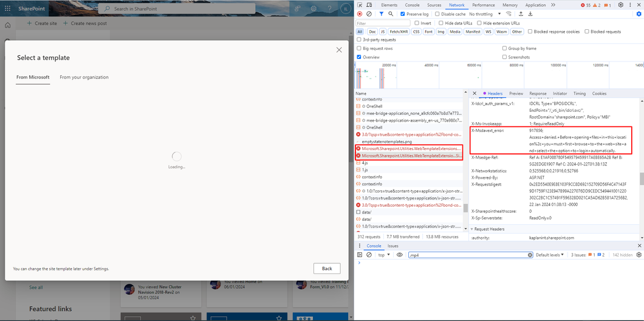The image size is (644, 321).
Task: Open blue Network settings gear
Action: pos(639,14)
